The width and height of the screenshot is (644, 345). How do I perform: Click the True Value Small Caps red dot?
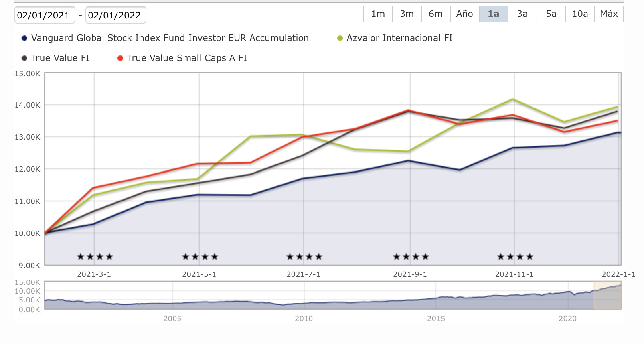120,58
